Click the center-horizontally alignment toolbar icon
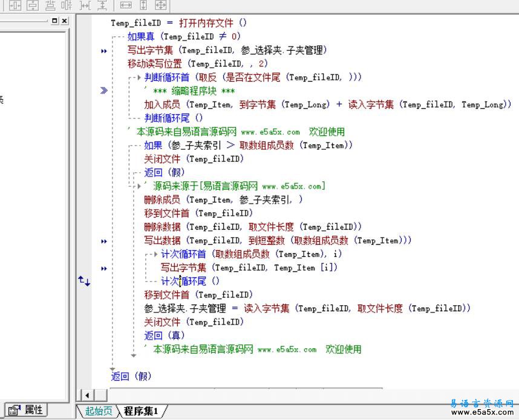 15,5
